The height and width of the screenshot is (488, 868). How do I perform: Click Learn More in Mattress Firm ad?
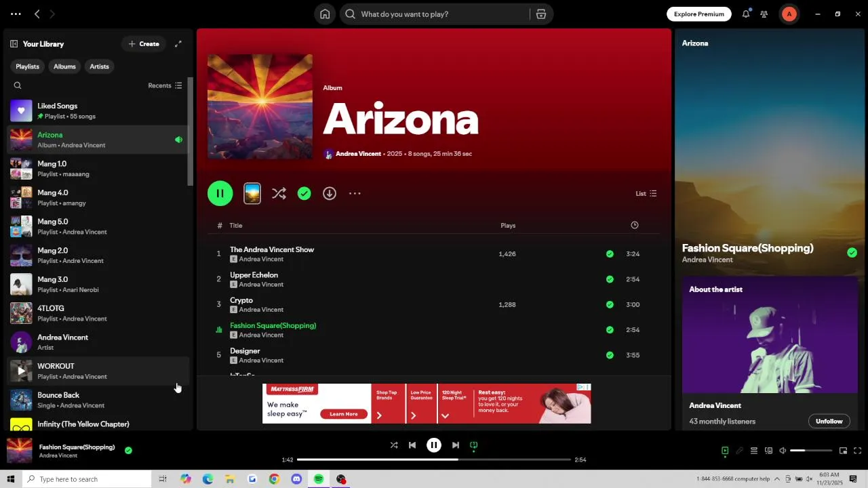pyautogui.click(x=344, y=414)
